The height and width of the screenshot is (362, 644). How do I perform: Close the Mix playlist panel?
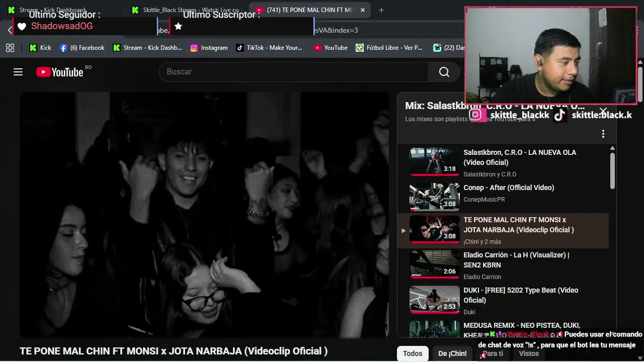click(603, 110)
